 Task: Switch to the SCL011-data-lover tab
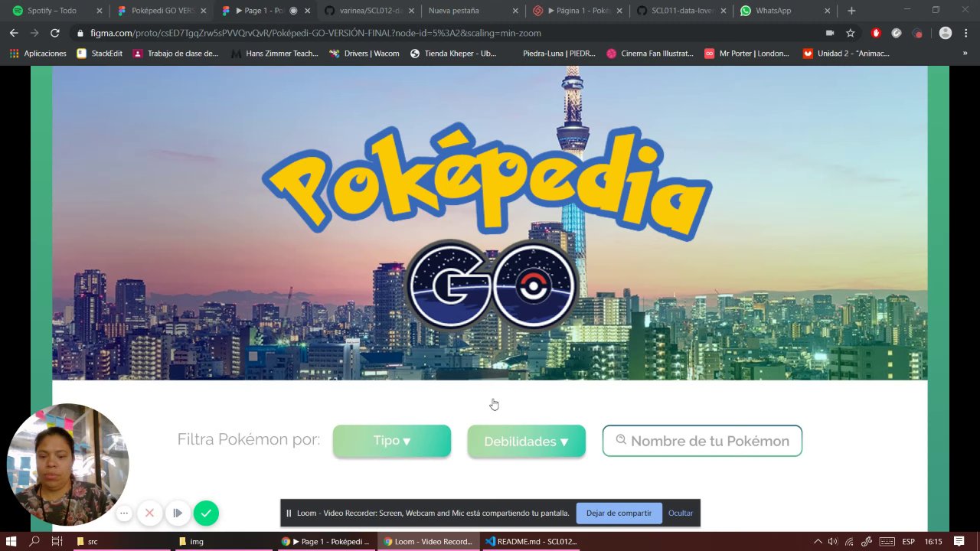click(x=681, y=11)
